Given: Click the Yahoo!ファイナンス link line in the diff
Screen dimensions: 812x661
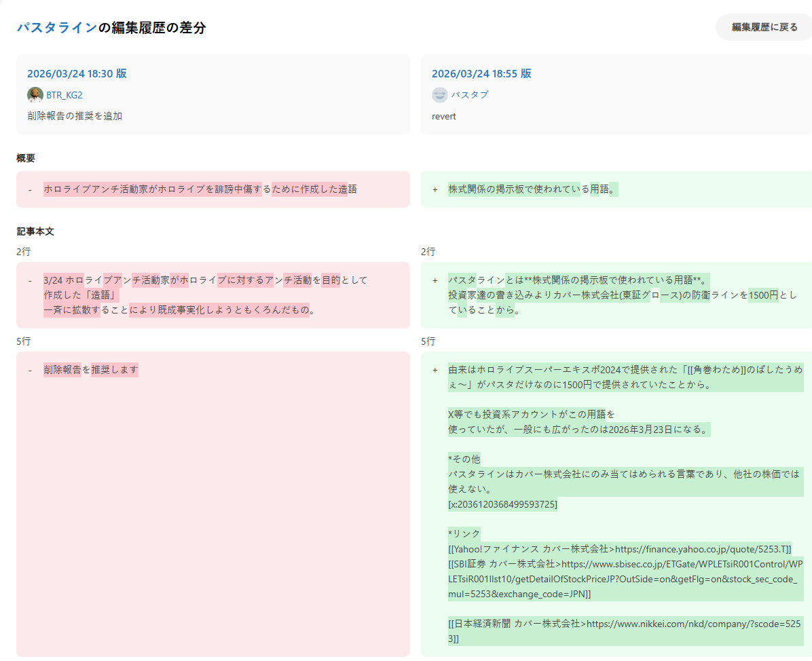Looking at the screenshot, I should click(x=619, y=548).
